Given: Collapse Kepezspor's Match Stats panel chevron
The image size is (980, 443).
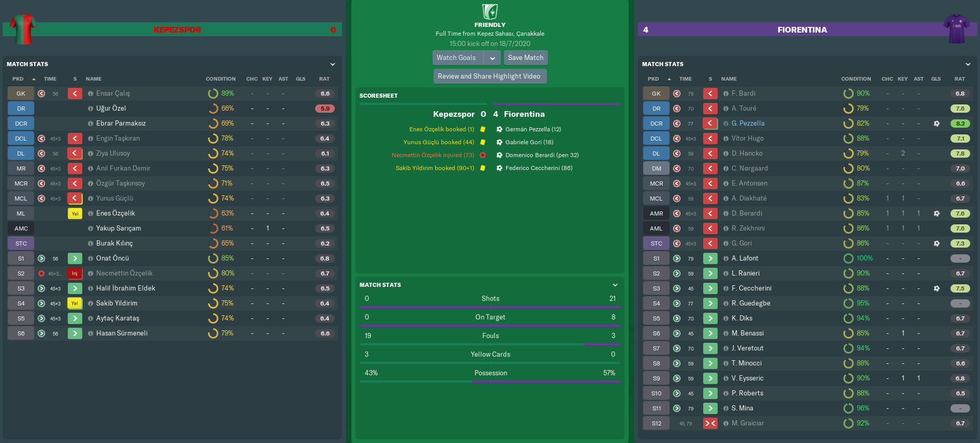Looking at the screenshot, I should click(333, 64).
